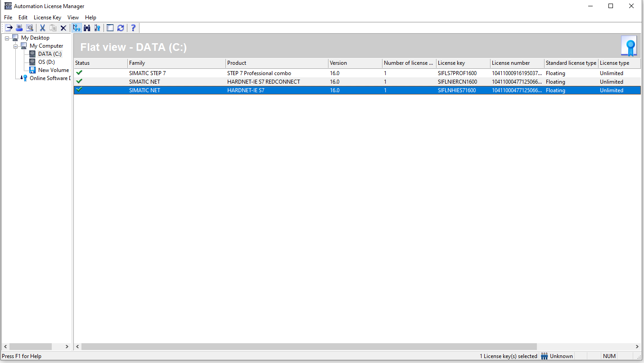Viewport: 644px width, 363px height.
Task: Refresh the view using the toolbar icon
Action: tap(121, 28)
